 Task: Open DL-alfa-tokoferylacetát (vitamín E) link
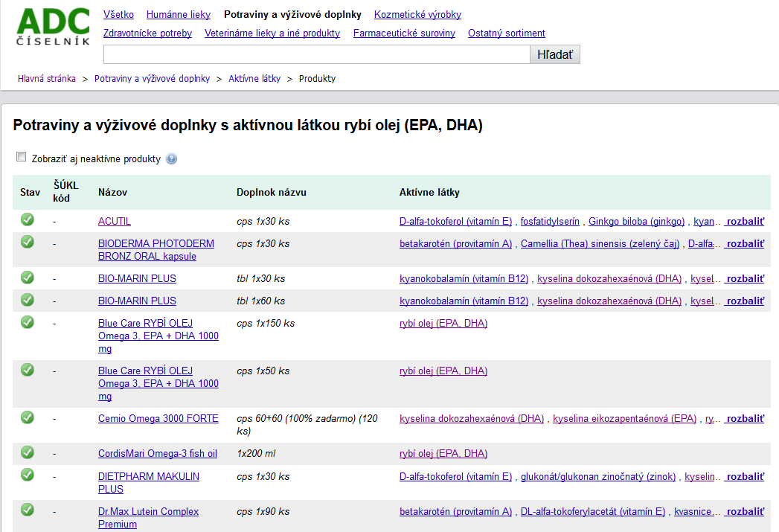coord(593,512)
